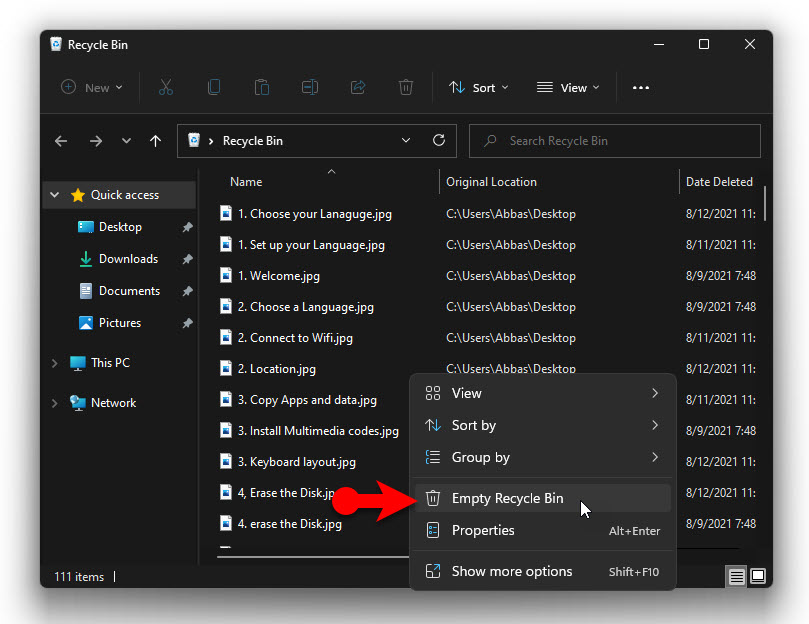
Task: Click the Delete trash icon in toolbar
Action: point(406,87)
